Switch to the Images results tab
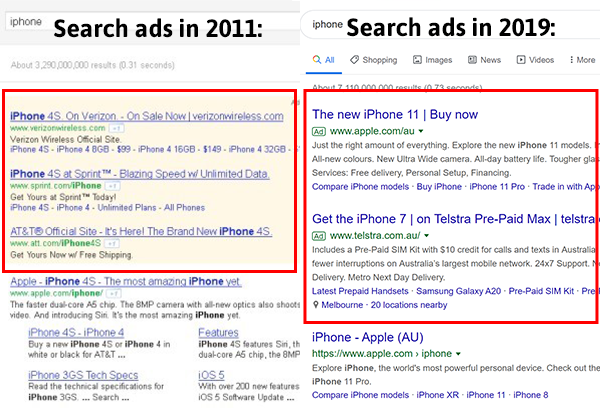Image resolution: width=600 pixels, height=408 pixels. pyautogui.click(x=432, y=60)
